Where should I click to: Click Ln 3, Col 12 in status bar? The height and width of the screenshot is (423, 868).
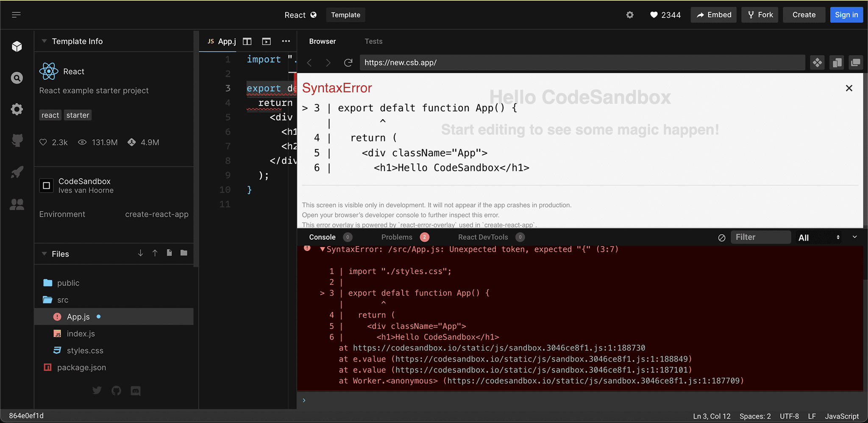point(712,416)
